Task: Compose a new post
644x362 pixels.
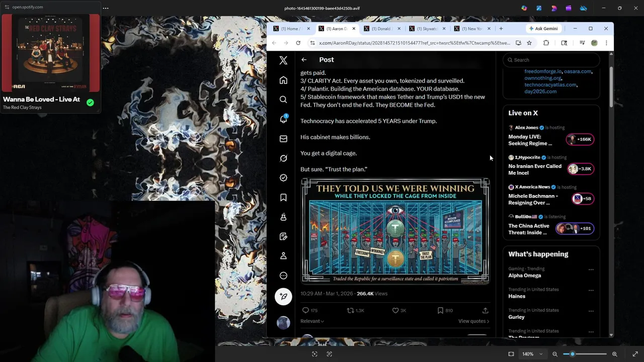Action: coord(283,297)
